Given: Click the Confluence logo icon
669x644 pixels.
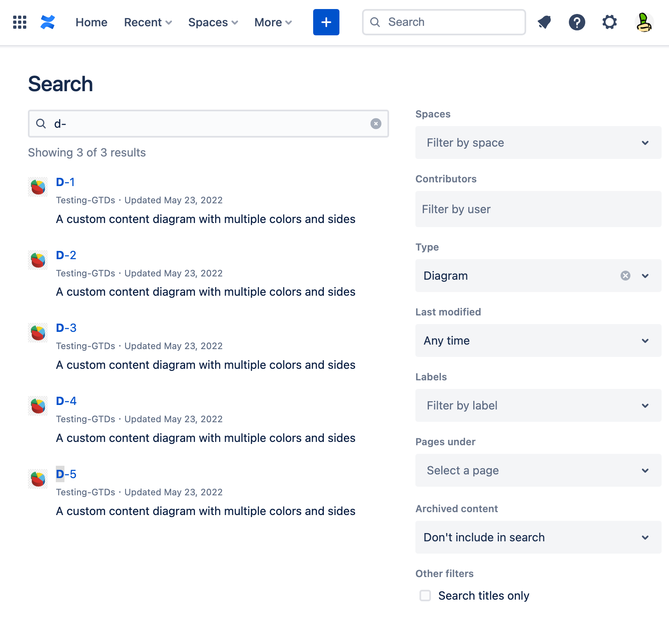Looking at the screenshot, I should (x=48, y=22).
